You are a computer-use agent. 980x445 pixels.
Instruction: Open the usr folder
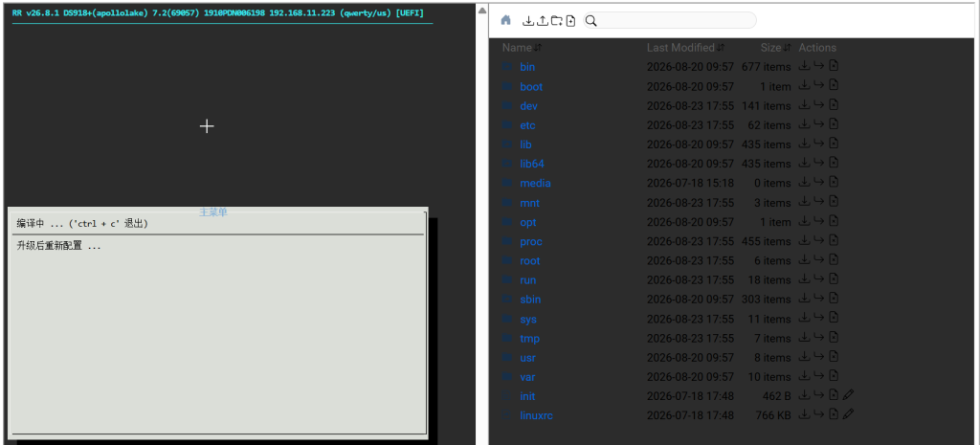(527, 358)
